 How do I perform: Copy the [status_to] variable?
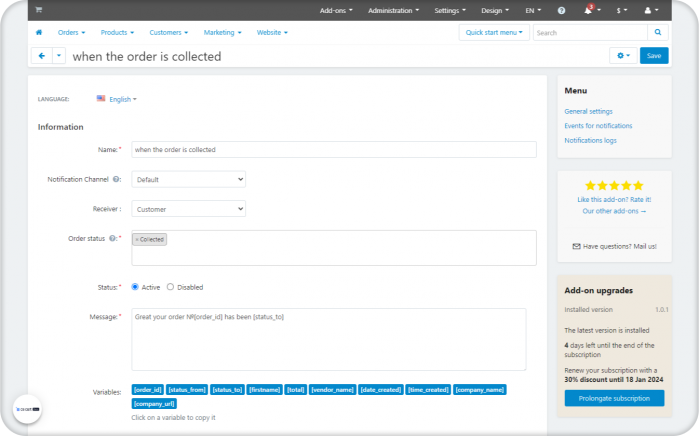coord(227,390)
